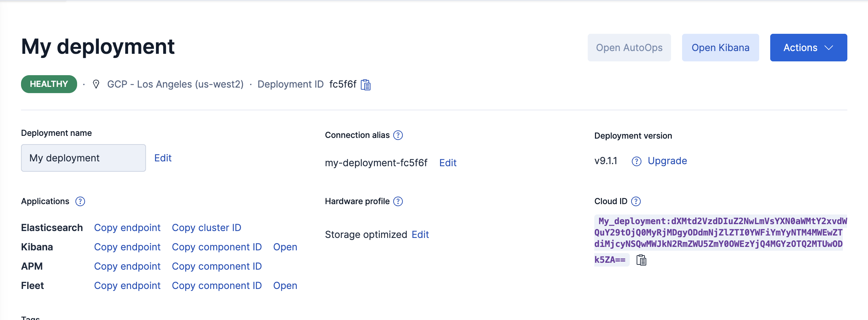Click the location pin icon beside GCP region
The height and width of the screenshot is (320, 868).
point(96,84)
